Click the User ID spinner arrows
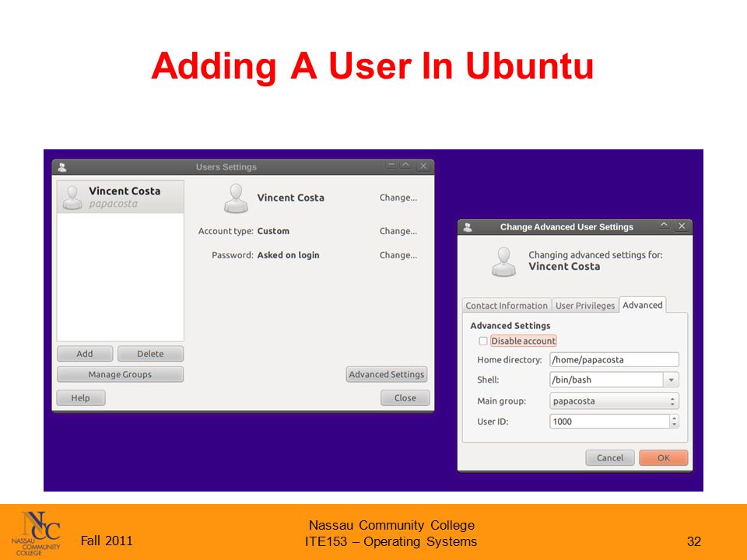The width and height of the screenshot is (747, 560). 674,422
